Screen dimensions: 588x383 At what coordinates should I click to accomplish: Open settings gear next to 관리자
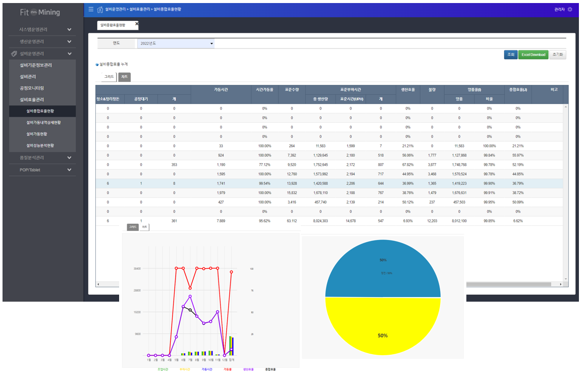pyautogui.click(x=570, y=9)
